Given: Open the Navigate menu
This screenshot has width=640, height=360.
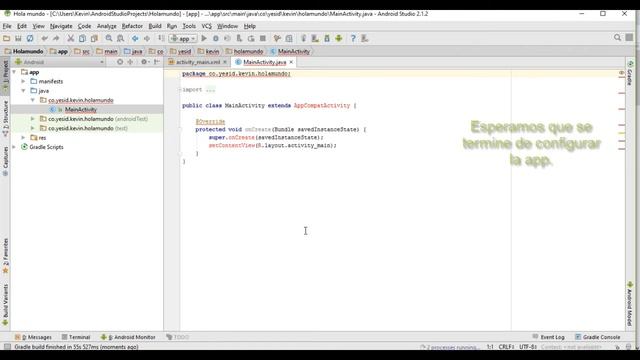Looking at the screenshot, I should point(61,26).
